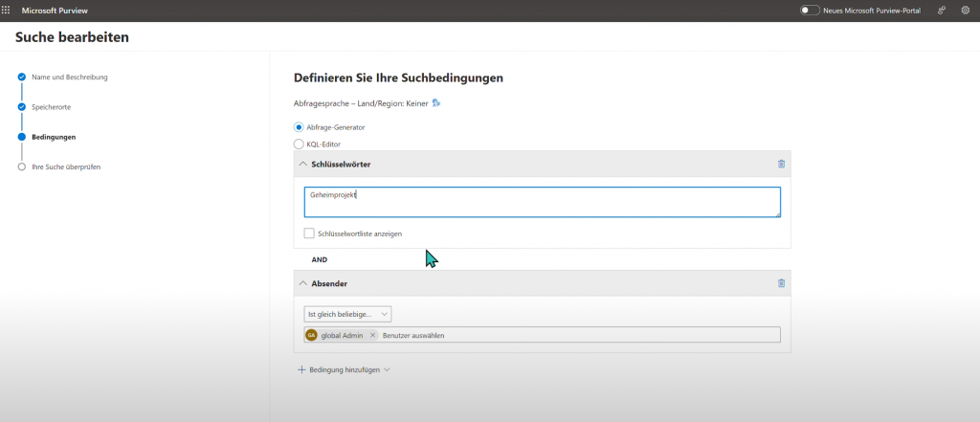Select the Abfrage-Generator radio button
The image size is (980, 422).
coord(299,127)
